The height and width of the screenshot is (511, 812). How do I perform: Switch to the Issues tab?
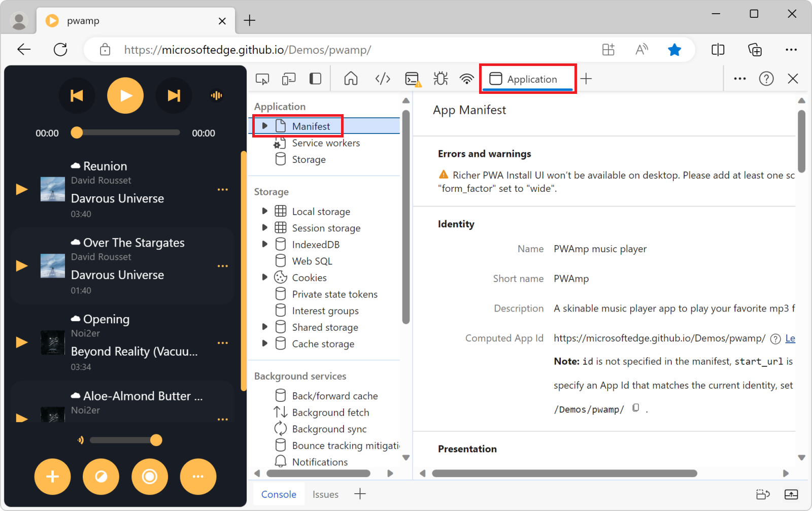point(325,494)
